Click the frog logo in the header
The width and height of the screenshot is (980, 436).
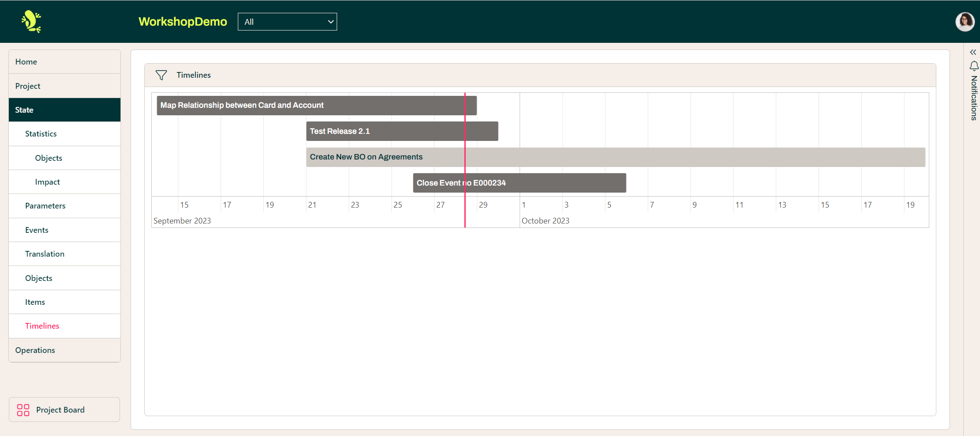click(31, 21)
